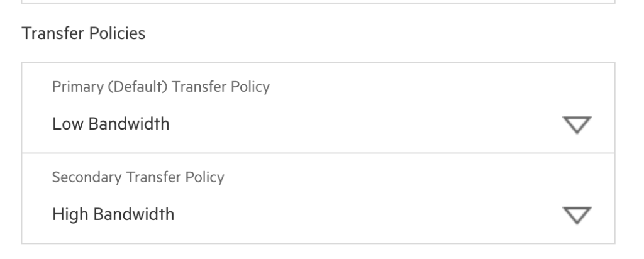The height and width of the screenshot is (259, 644).
Task: Click the word "High" in the secondary dropdown
Action: (68, 214)
